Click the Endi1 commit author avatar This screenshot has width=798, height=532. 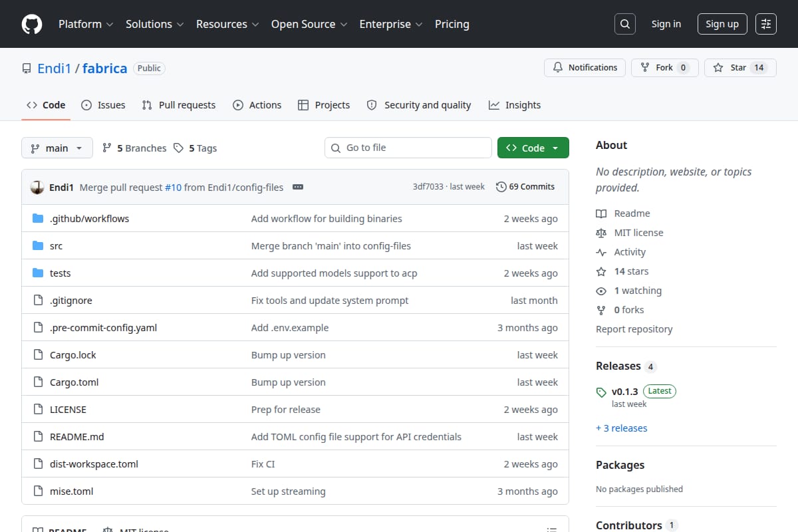pos(37,187)
